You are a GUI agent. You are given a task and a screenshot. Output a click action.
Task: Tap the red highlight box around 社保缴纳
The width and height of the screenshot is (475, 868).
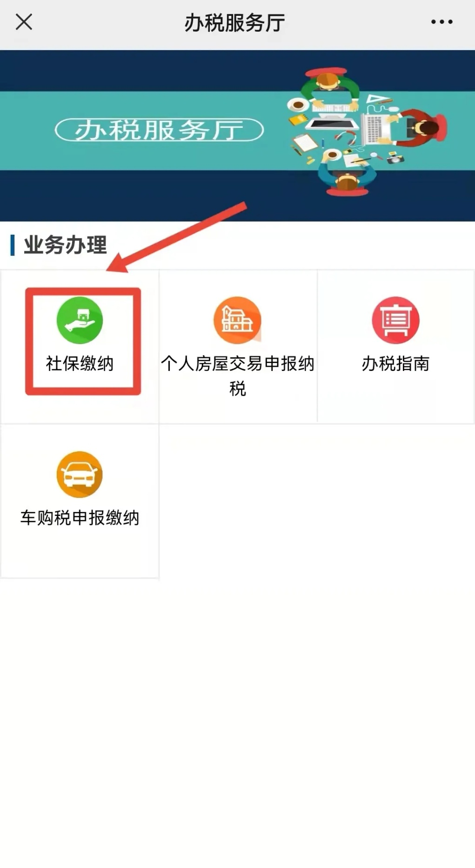pyautogui.click(x=83, y=341)
